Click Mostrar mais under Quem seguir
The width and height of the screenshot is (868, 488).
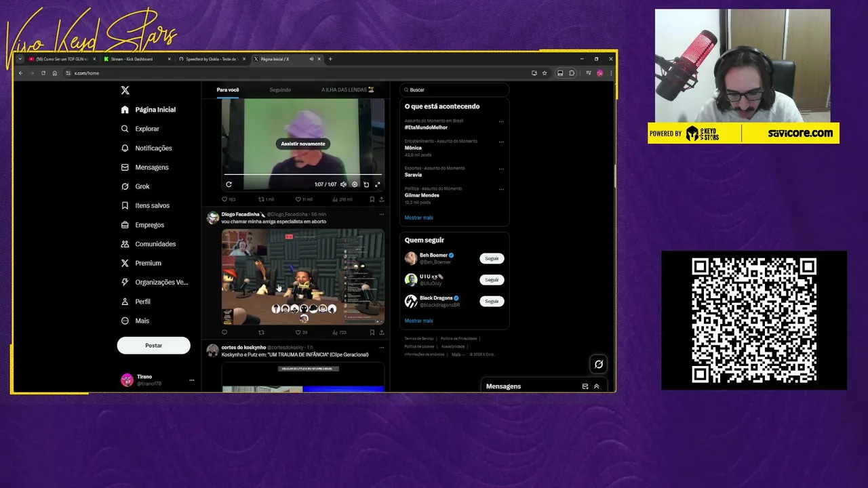coord(418,321)
